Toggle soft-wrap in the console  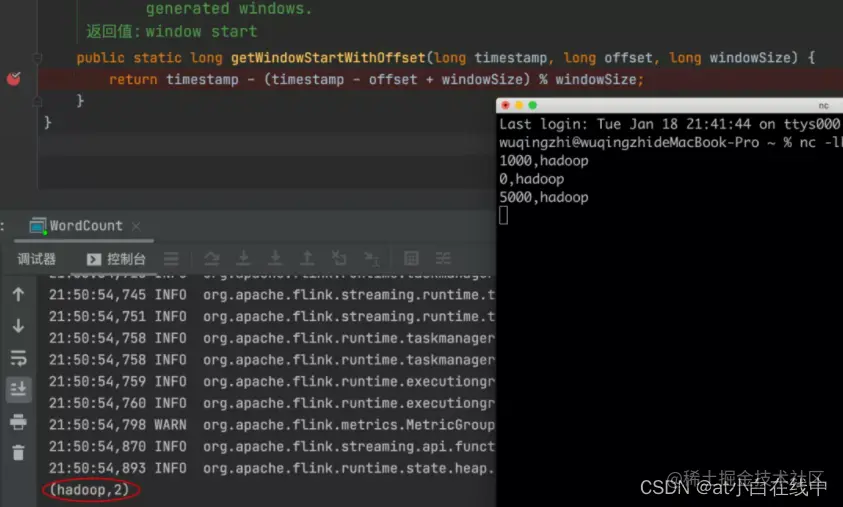pyautogui.click(x=18, y=358)
